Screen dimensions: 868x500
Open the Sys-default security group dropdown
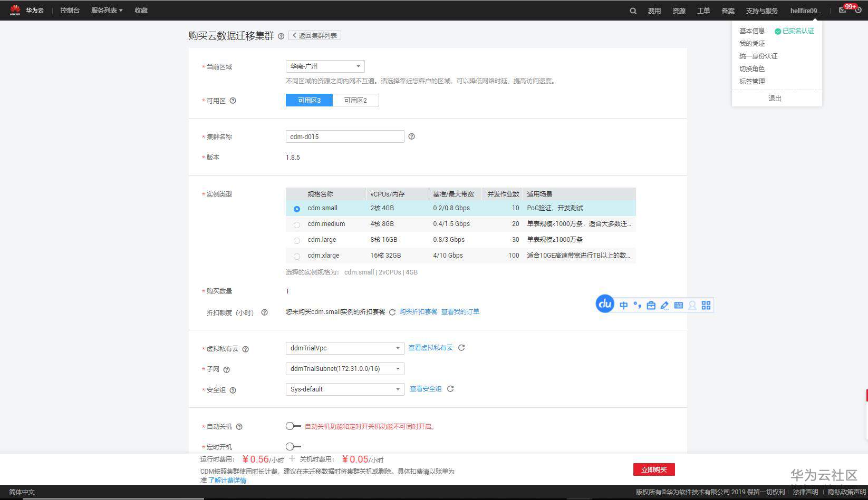click(x=345, y=389)
